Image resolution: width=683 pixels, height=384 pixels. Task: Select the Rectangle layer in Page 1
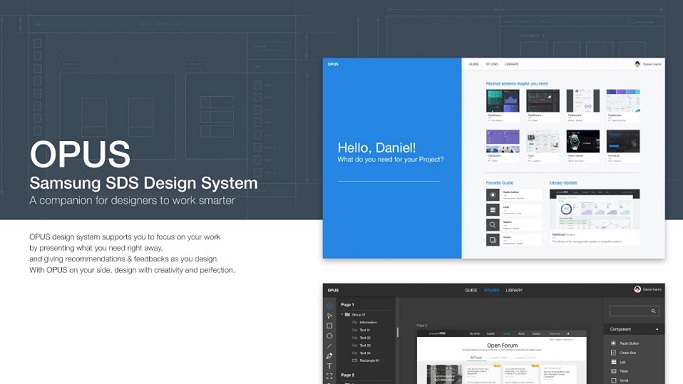(369, 360)
